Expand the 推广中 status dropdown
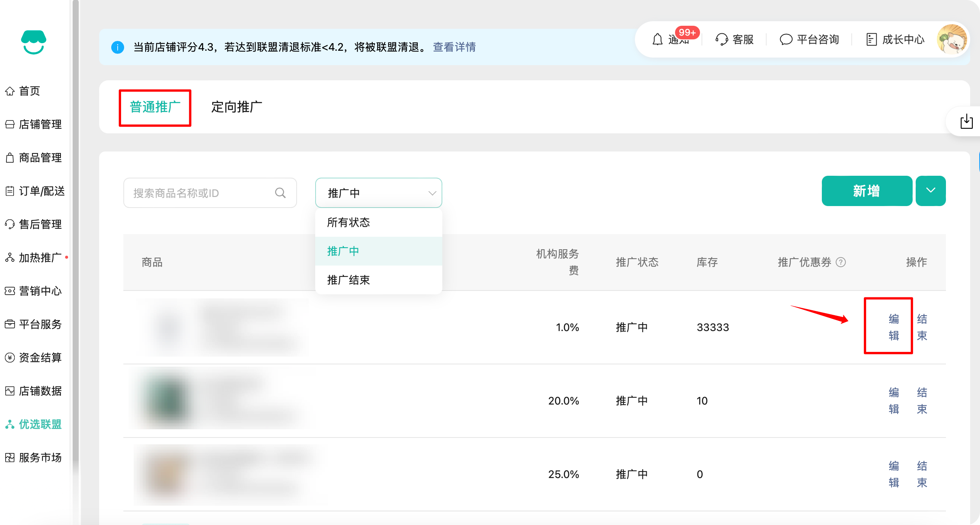This screenshot has height=525, width=980. [378, 193]
